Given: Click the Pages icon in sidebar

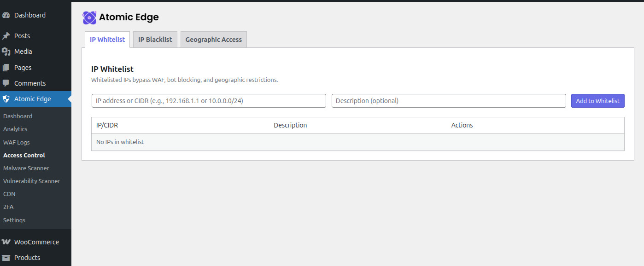Looking at the screenshot, I should [x=6, y=68].
